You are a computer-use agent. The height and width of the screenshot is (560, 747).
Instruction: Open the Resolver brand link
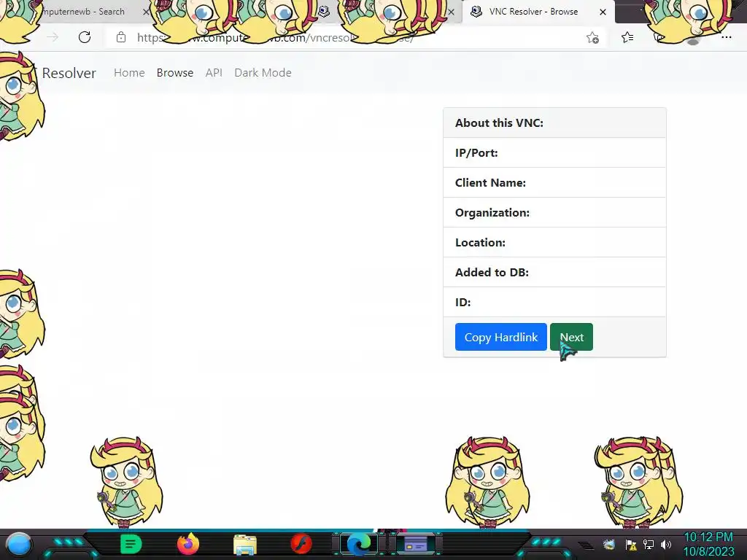pos(69,73)
